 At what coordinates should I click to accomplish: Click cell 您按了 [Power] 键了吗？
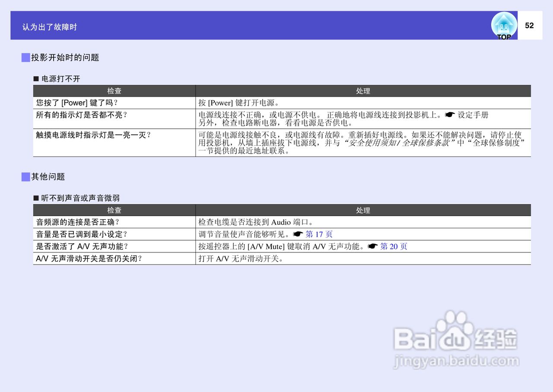114,103
